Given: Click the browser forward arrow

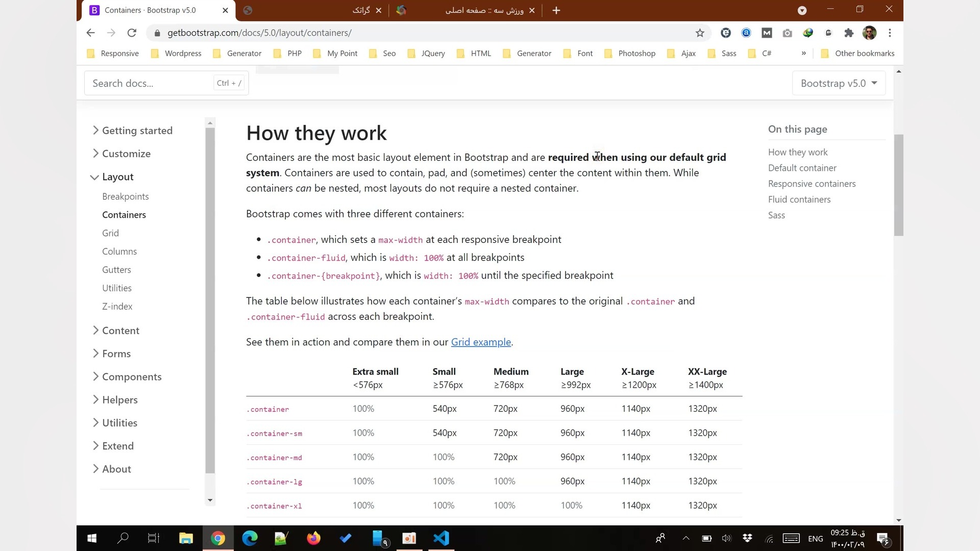Looking at the screenshot, I should (111, 33).
